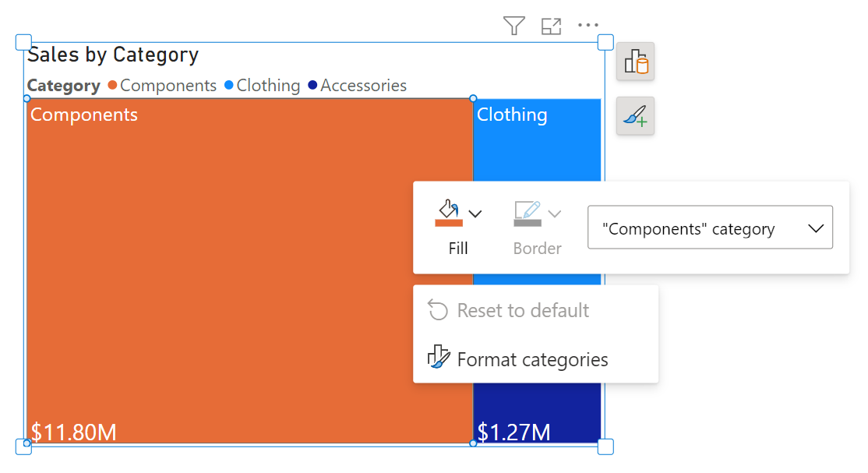Open the More options ellipsis menu
This screenshot has height=473, width=868.
[588, 25]
